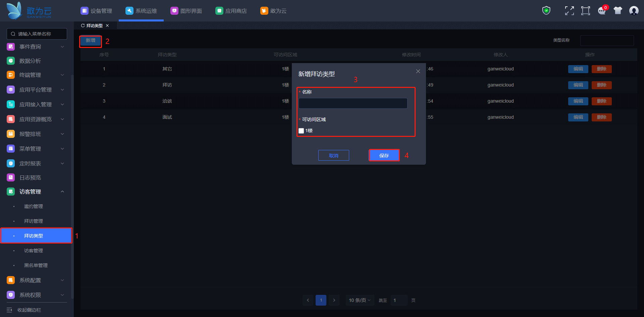Click the 应用资源概览 sidebar icon

11,119
